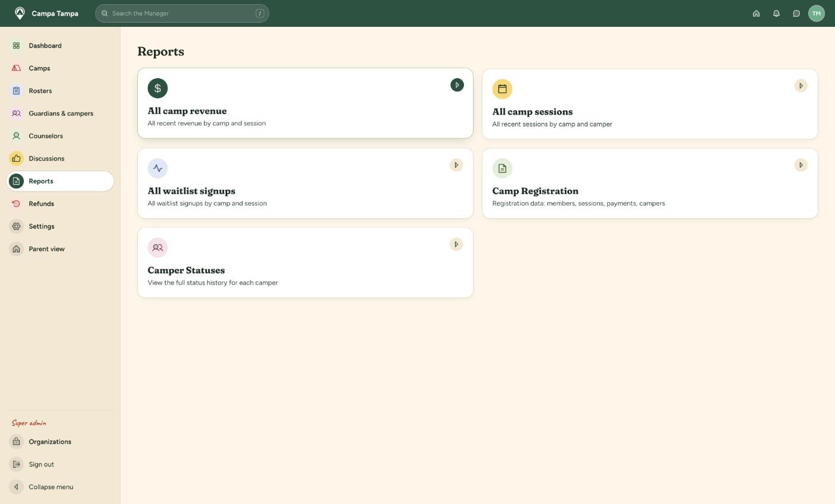Click the Campa Tampa logo icon

click(20, 13)
